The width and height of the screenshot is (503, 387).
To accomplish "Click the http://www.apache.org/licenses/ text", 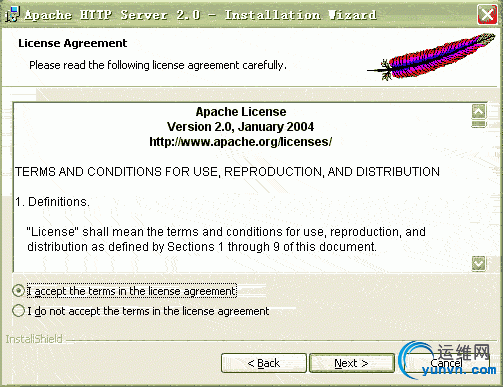I will (240, 142).
